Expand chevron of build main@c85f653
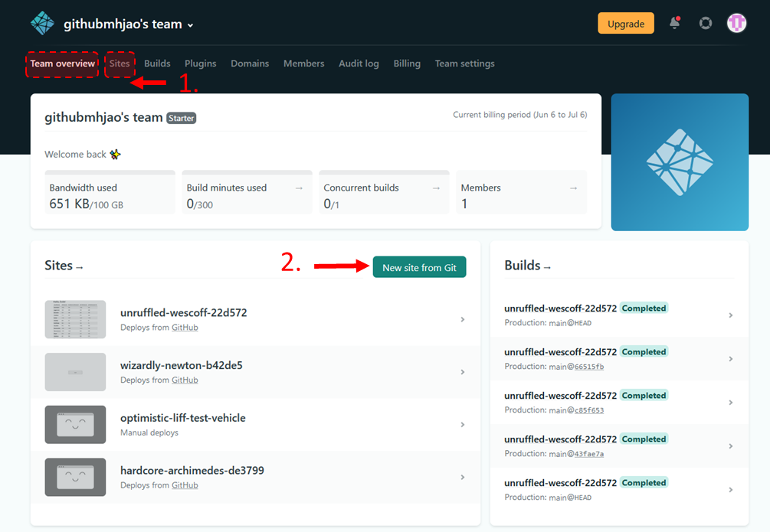The image size is (770, 532). 731,403
